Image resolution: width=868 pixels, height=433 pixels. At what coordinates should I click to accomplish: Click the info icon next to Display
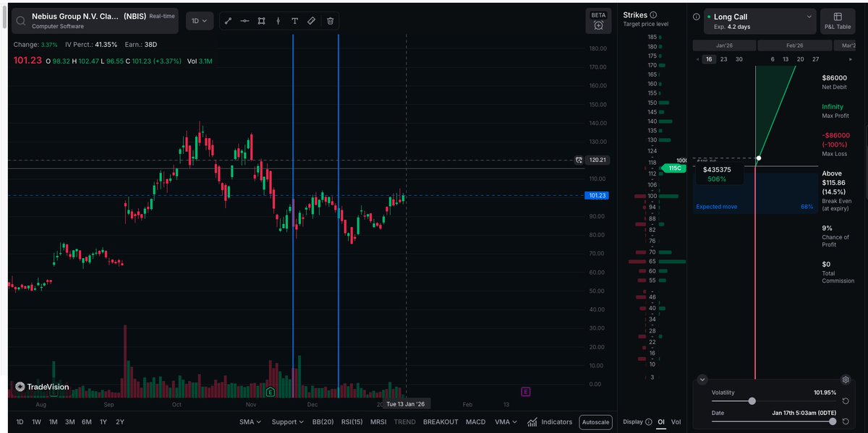pos(650,421)
